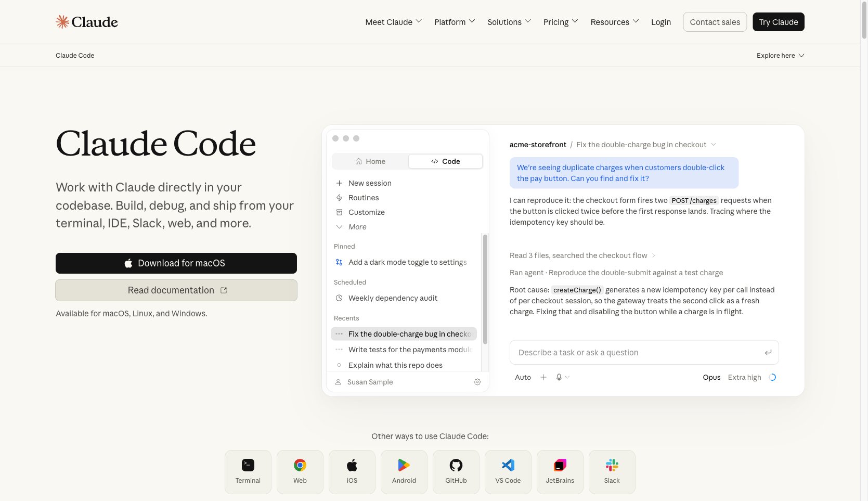Click the plus icon beside New session
This screenshot has height=501, width=868.
pyautogui.click(x=339, y=183)
